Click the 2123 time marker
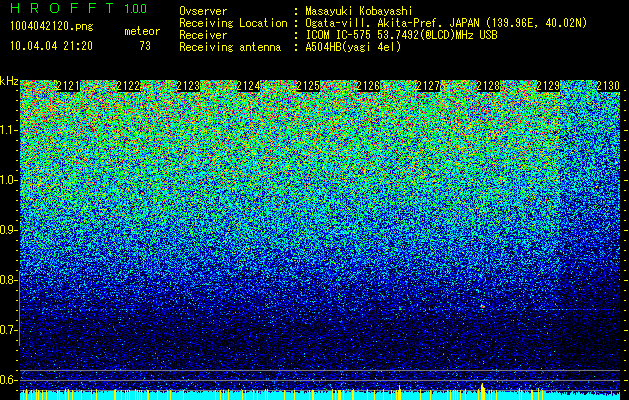The width and height of the screenshot is (629, 400). tap(188, 86)
